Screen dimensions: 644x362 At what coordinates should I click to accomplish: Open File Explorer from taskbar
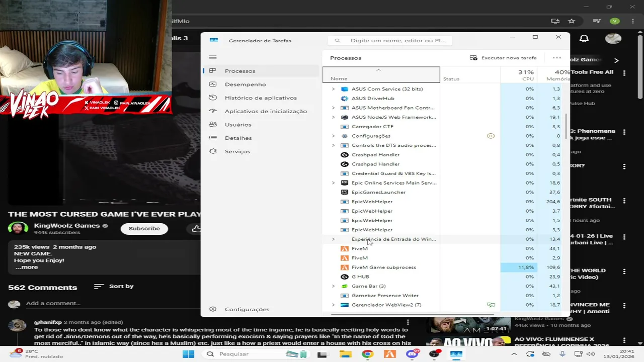[x=345, y=354]
